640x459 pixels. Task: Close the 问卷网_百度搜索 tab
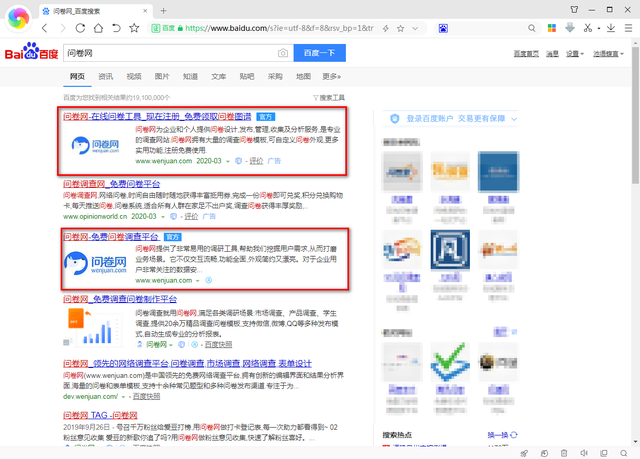(145, 11)
